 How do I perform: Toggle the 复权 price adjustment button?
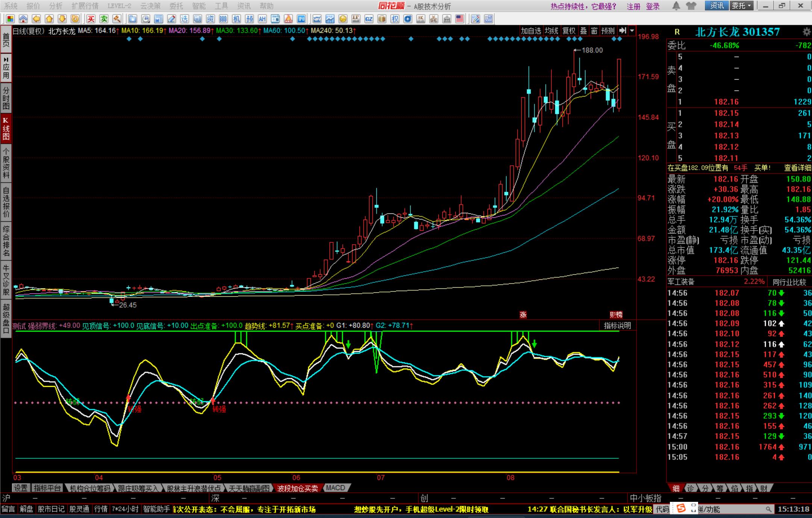(x=569, y=31)
